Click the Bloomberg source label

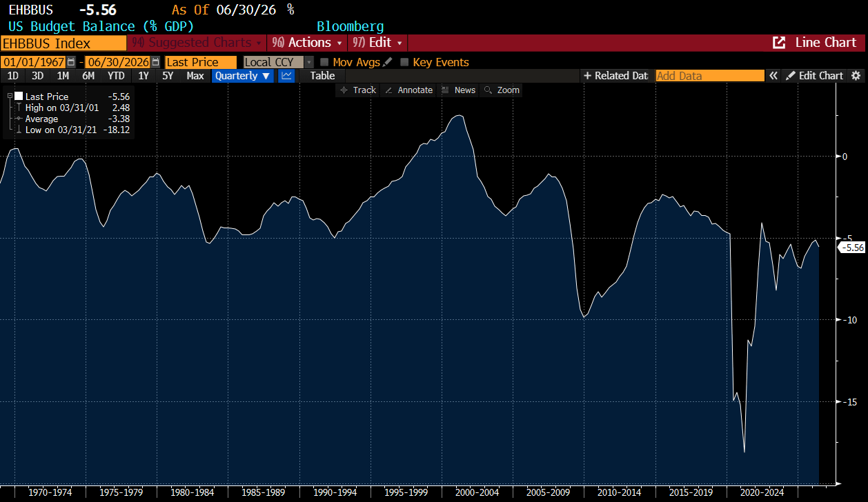pyautogui.click(x=350, y=26)
